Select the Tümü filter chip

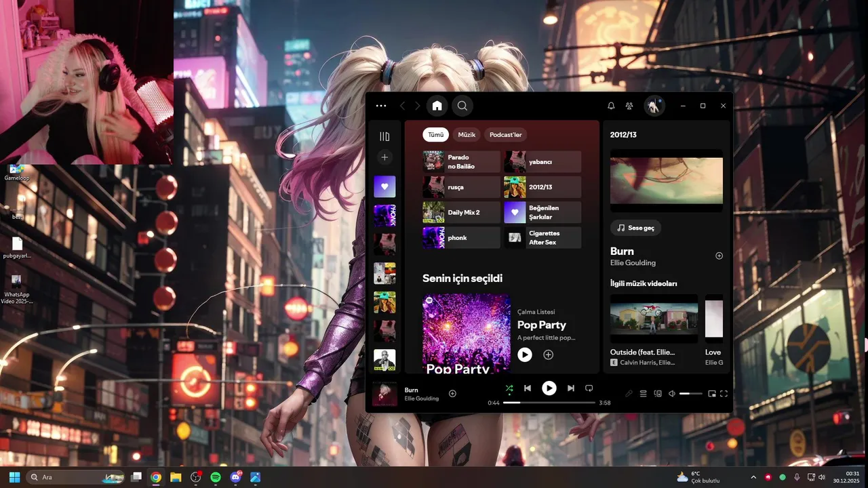(435, 135)
